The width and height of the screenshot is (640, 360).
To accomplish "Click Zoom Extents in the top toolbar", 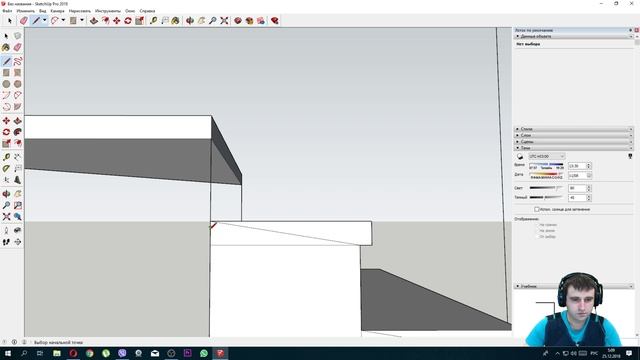I will [224, 20].
